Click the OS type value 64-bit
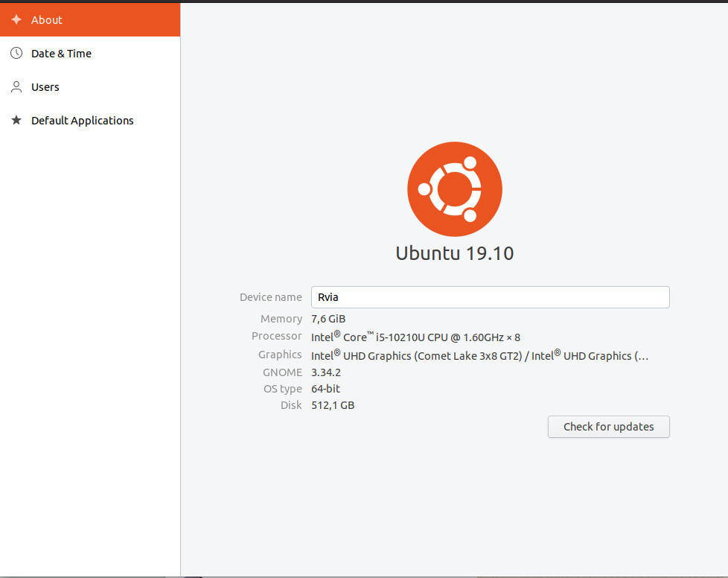Image resolution: width=728 pixels, height=578 pixels. point(325,388)
